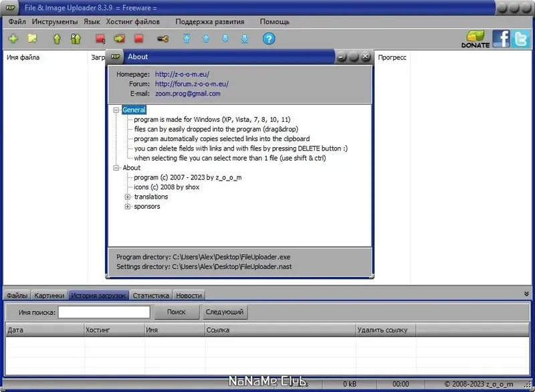Collapse the General tree node
Image resolution: width=535 pixels, height=392 pixels.
(x=116, y=110)
